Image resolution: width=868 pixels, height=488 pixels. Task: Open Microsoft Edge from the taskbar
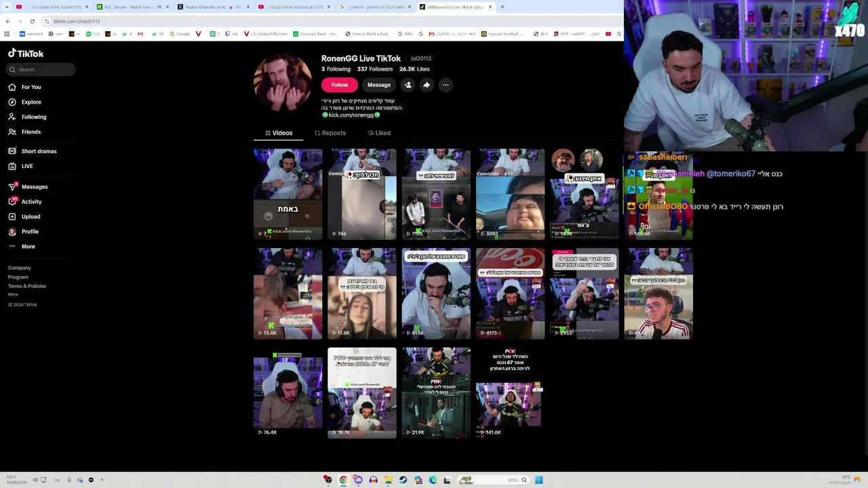(x=433, y=480)
